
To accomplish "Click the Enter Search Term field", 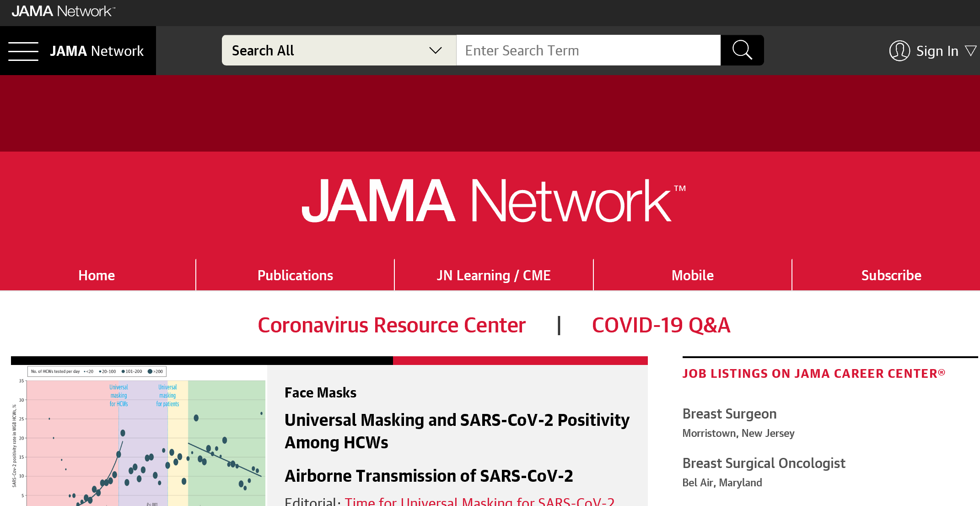I will 588,50.
